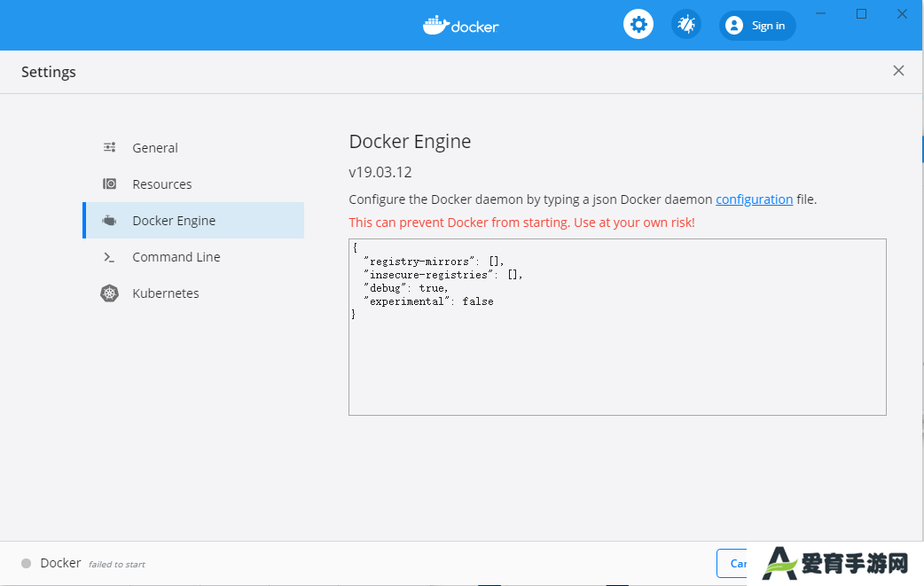Click the red risk warning text
This screenshot has width=924, height=586.
pos(521,223)
